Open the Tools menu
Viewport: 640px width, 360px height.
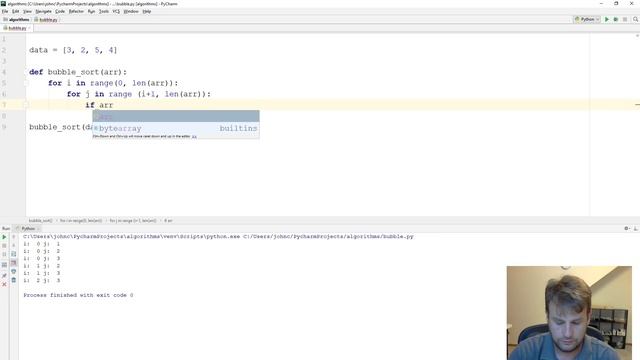click(104, 11)
